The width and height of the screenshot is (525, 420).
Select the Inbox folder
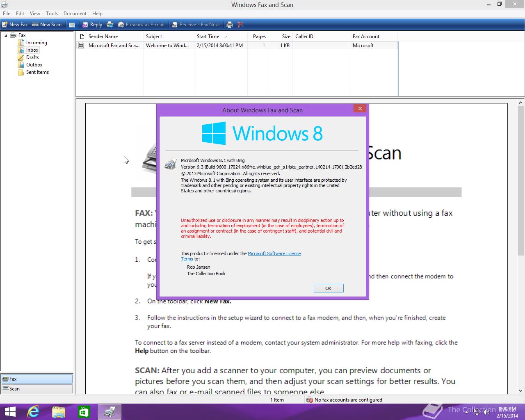[32, 50]
